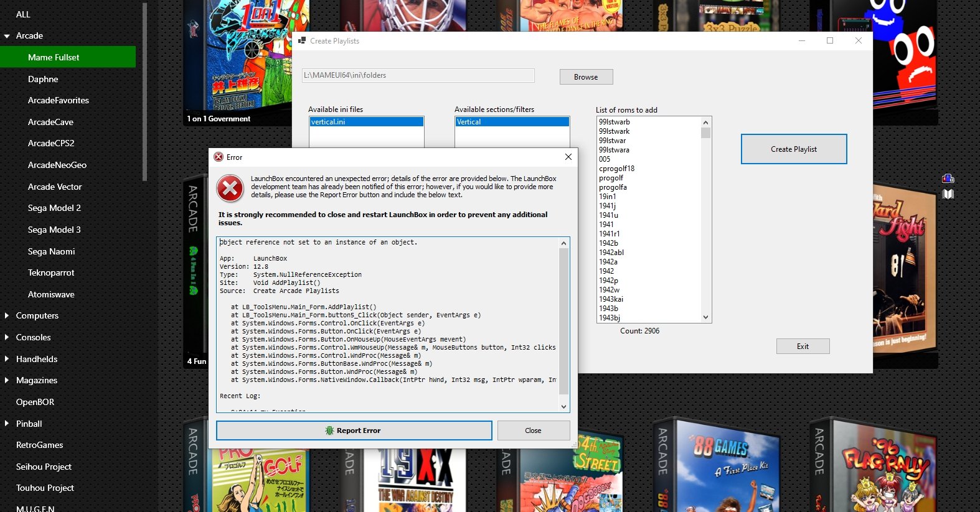Select Sega Model 2 platform
The width and height of the screenshot is (980, 512).
click(x=54, y=208)
